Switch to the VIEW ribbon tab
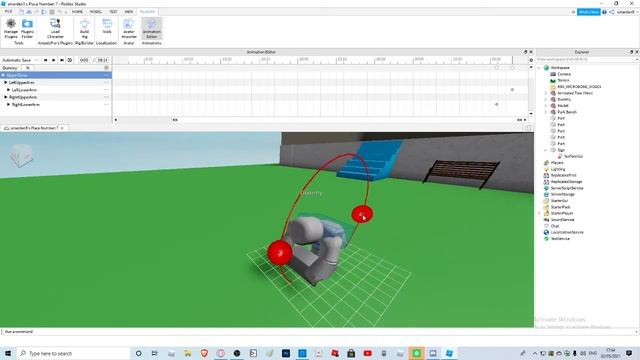The height and width of the screenshot is (360, 640). [129, 12]
